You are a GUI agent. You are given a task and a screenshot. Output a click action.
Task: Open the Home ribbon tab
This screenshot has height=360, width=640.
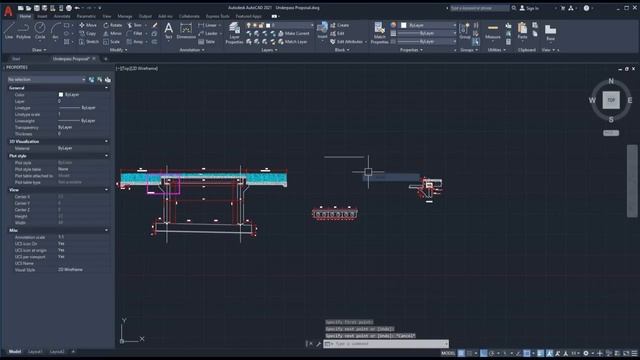tap(25, 16)
